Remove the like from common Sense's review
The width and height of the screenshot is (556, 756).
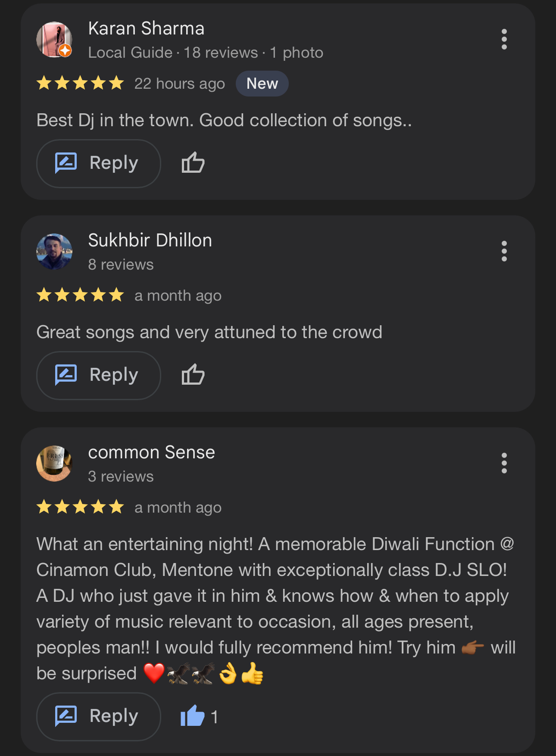[192, 716]
